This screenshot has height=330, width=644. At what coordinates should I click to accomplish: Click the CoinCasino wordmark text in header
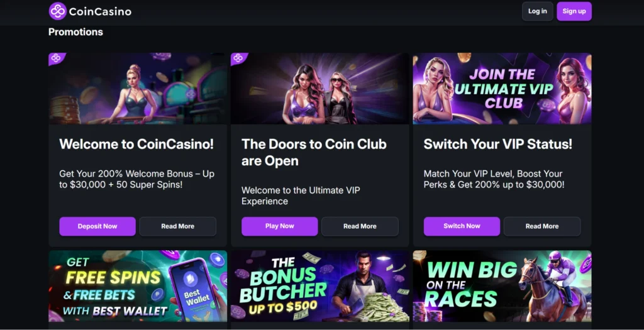click(100, 11)
